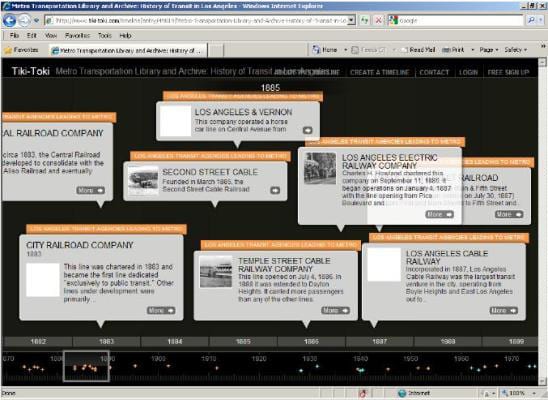Viewport: 548px width, 400px height.
Task: Click the Google search input box
Action: tap(460, 21)
